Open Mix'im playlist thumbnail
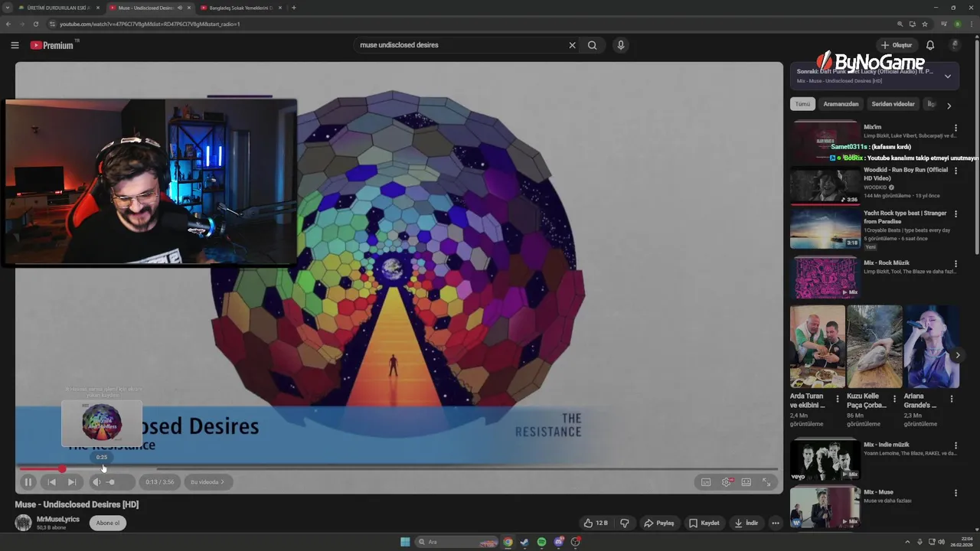980x551 pixels. tap(825, 141)
